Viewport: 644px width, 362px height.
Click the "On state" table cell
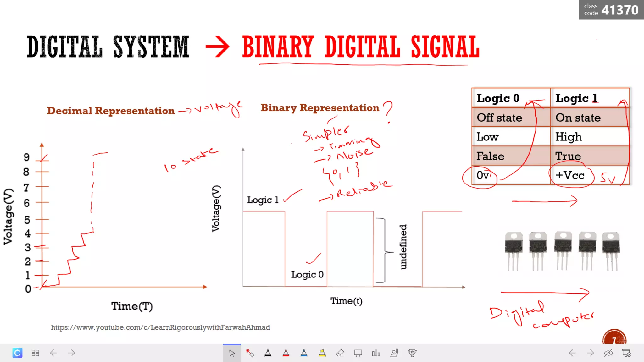click(x=590, y=118)
